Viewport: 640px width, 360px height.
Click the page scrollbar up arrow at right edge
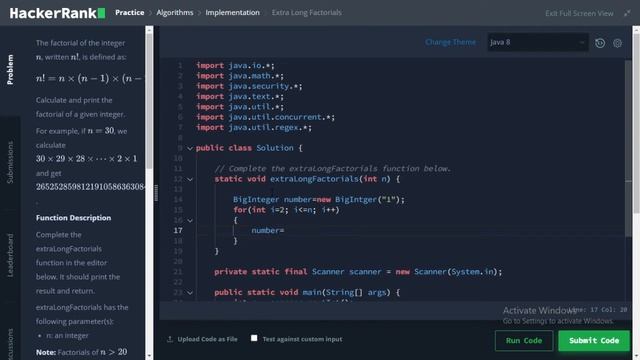click(636, 30)
